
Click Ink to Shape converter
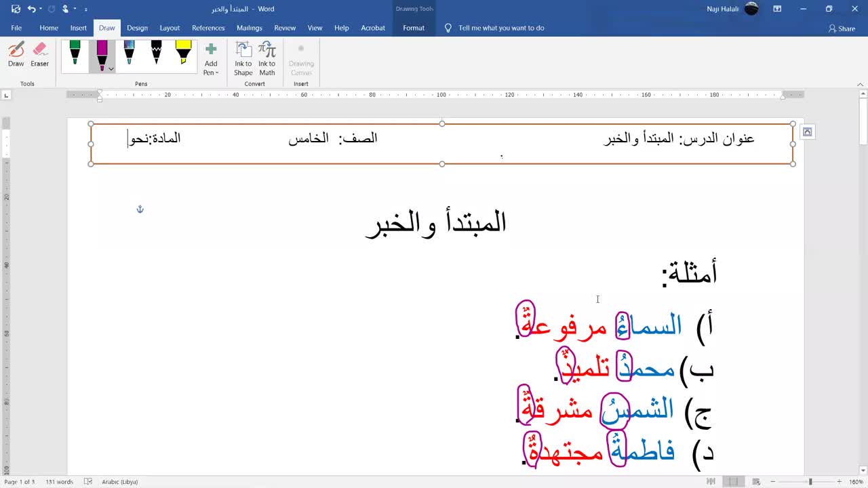243,59
